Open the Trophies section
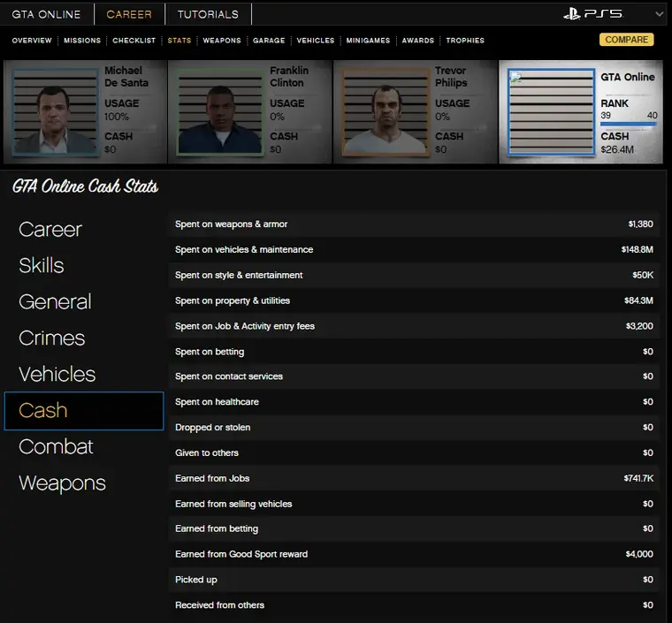 (465, 41)
